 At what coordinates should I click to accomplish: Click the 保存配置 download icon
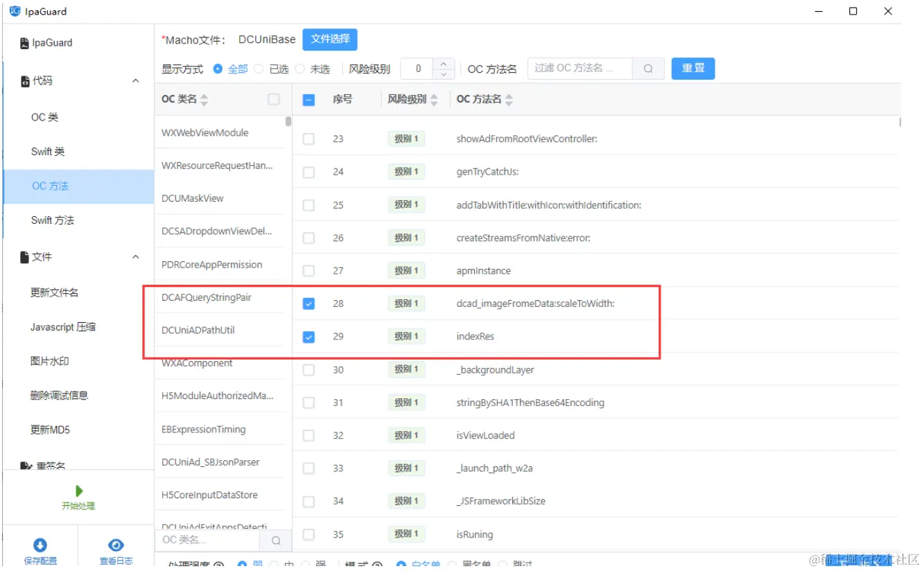[40, 545]
